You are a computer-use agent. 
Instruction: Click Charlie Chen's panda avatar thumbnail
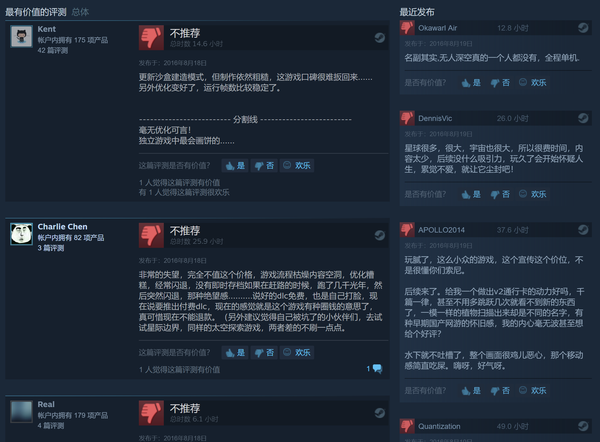tap(21, 234)
